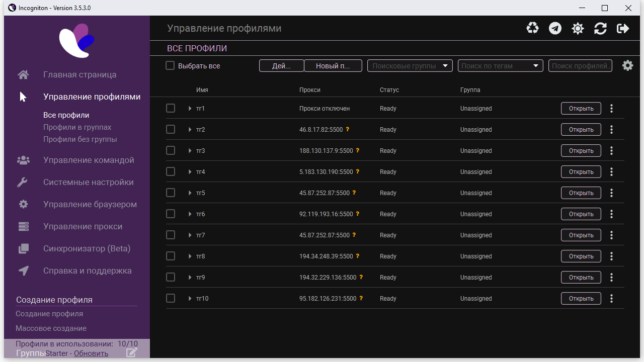
Task: Click proxy question mark for тг6
Action: pos(358,214)
